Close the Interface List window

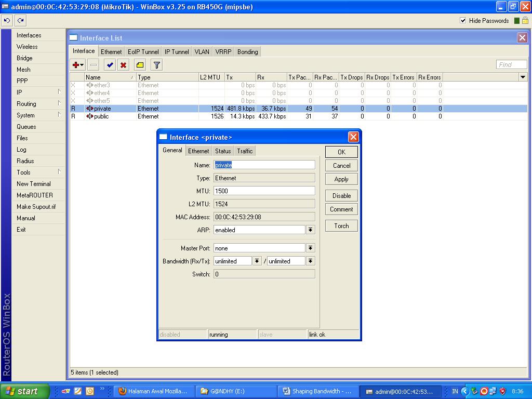coord(522,37)
